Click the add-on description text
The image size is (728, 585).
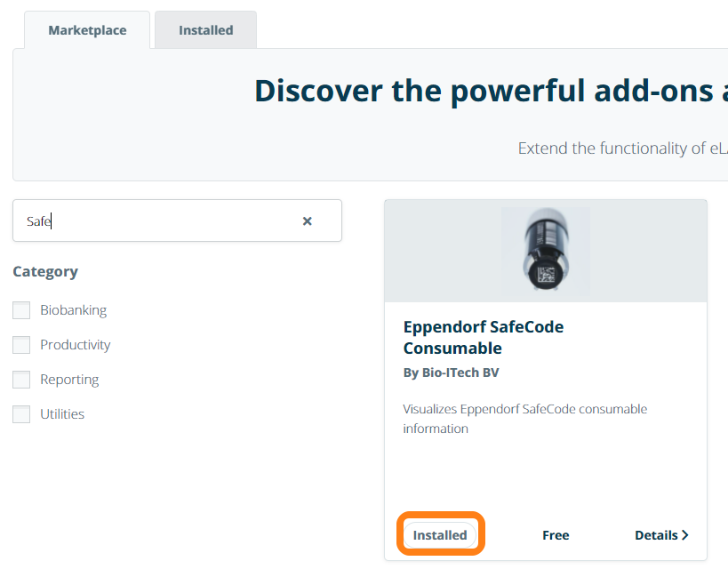(x=524, y=419)
